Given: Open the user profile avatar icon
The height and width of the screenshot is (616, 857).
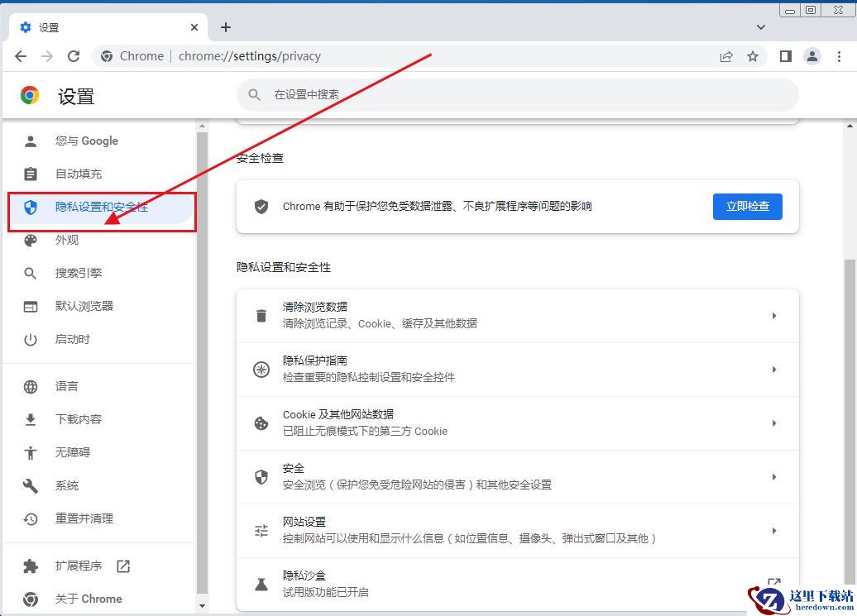Looking at the screenshot, I should (812, 56).
